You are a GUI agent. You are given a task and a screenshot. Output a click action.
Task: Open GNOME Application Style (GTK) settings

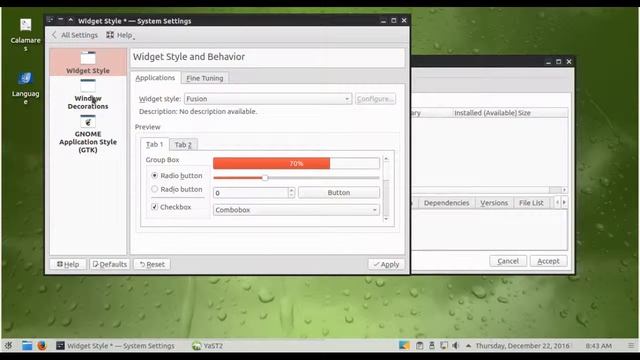tap(88, 134)
